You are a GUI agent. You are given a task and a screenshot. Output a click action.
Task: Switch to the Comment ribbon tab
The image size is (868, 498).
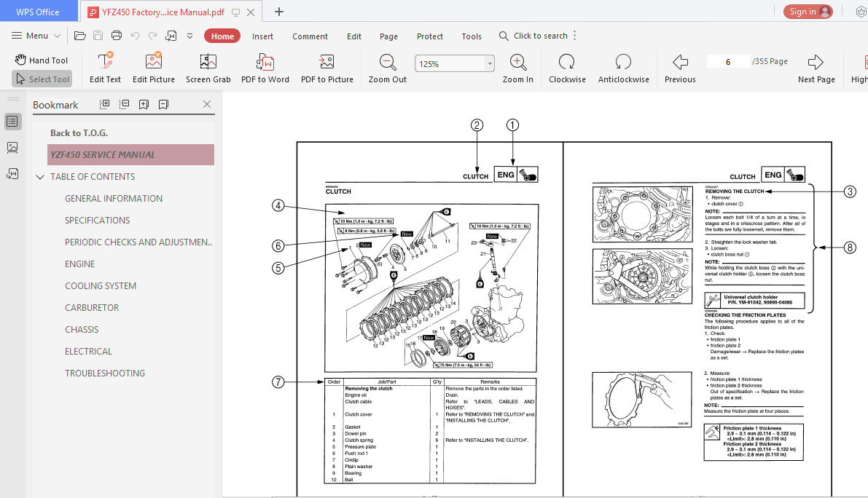click(310, 36)
